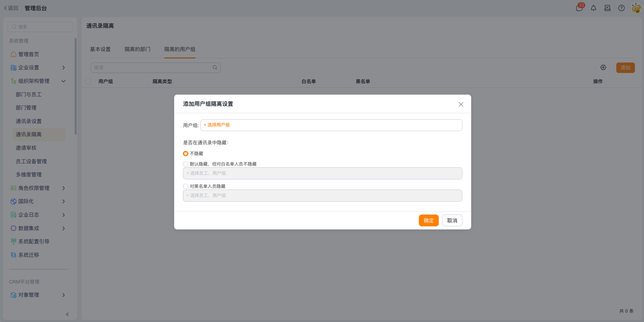Open the help question mark icon
This screenshot has width=644, height=322.
[x=621, y=8]
